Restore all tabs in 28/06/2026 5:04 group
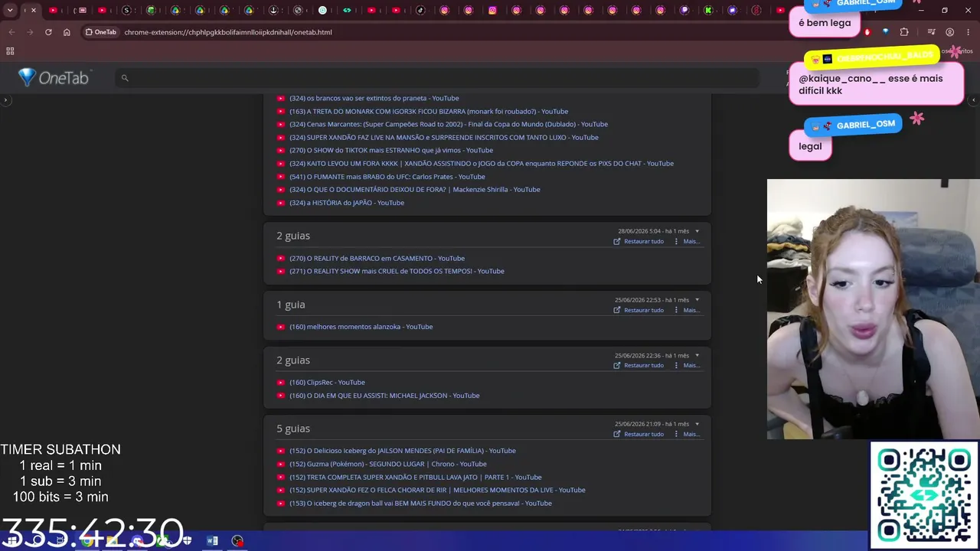This screenshot has width=980, height=551. (x=643, y=241)
